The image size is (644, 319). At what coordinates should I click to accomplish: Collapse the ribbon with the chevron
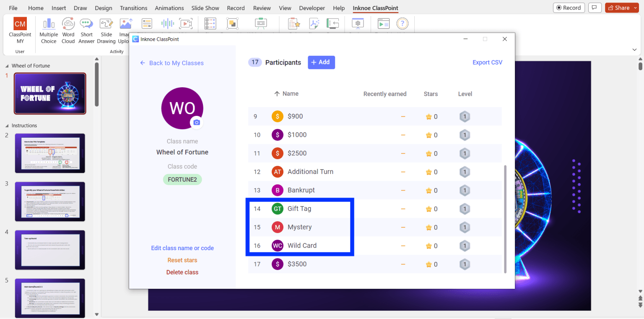[x=634, y=50]
